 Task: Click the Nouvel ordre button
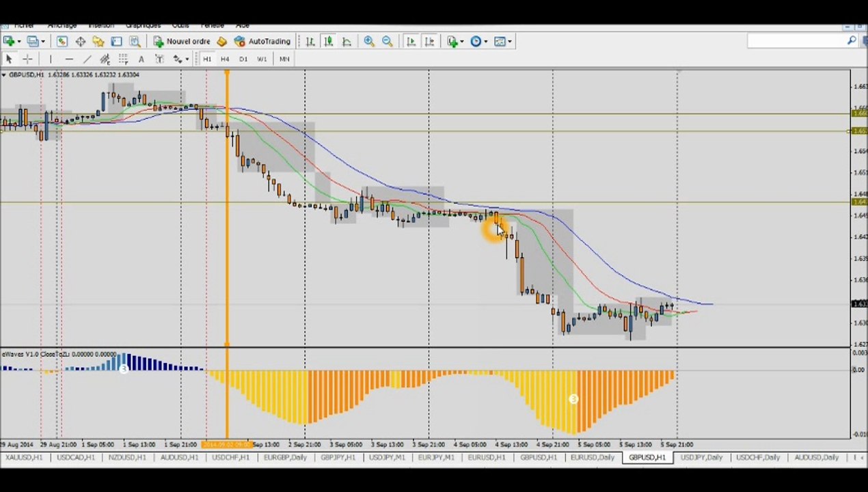181,42
